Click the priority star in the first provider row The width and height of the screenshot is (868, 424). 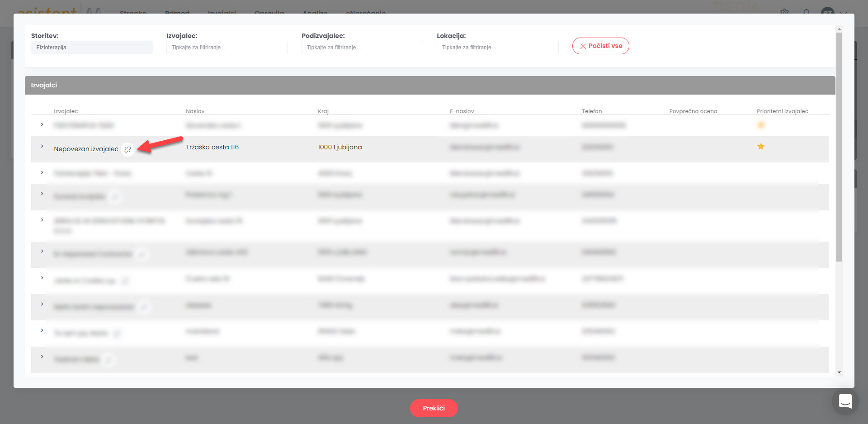(761, 125)
